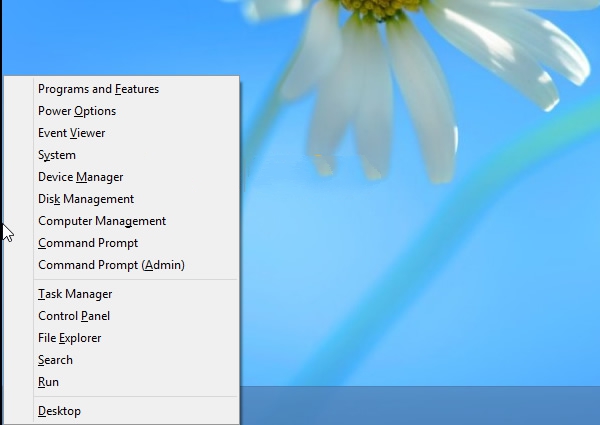The width and height of the screenshot is (600, 425).
Task: Open the System entry
Action: click(x=57, y=155)
